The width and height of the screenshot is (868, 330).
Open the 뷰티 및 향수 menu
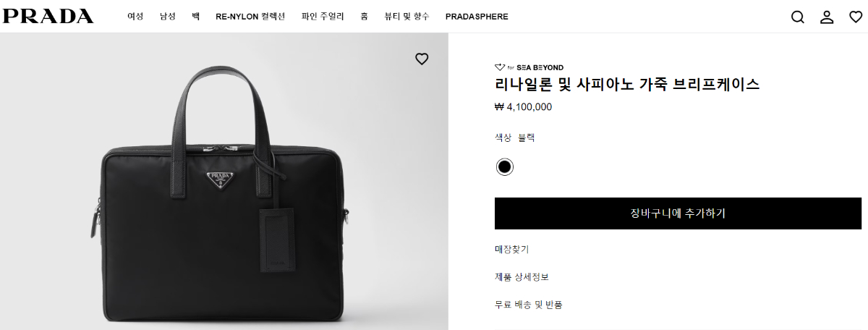pyautogui.click(x=407, y=17)
